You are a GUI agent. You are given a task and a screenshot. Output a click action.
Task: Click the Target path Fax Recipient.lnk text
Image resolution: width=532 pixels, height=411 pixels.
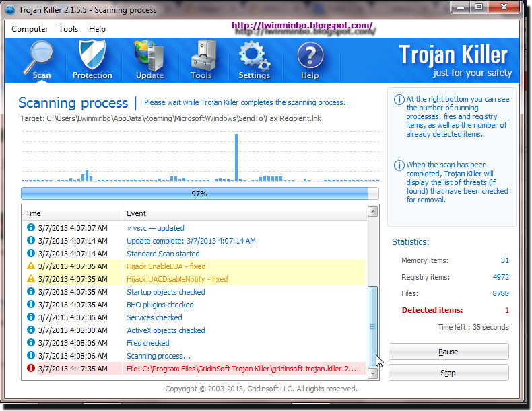(170, 118)
